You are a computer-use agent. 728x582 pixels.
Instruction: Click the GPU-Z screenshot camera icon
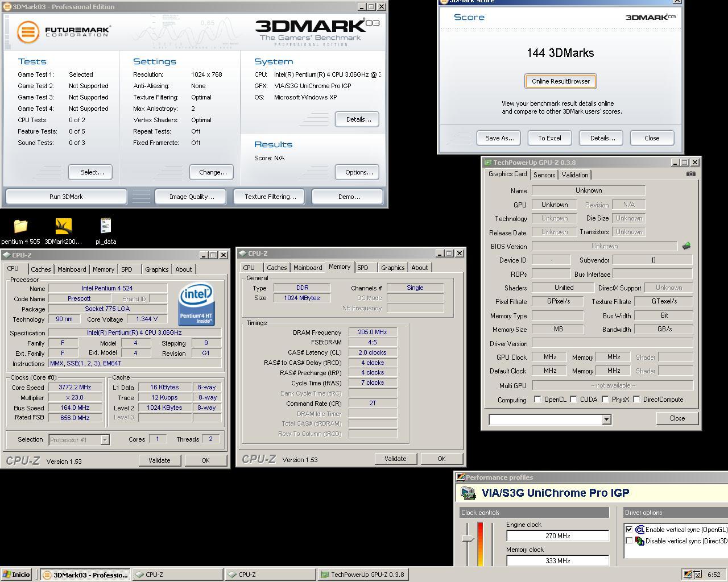tap(690, 174)
